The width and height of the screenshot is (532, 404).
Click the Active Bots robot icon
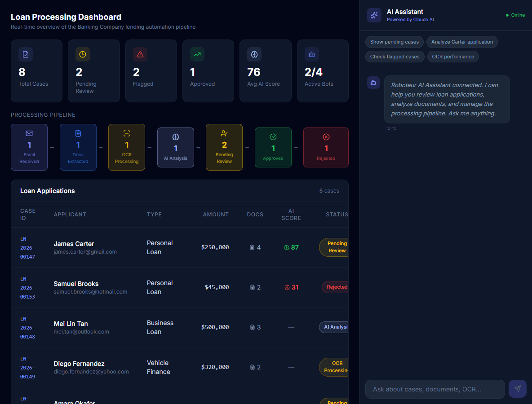click(x=311, y=54)
